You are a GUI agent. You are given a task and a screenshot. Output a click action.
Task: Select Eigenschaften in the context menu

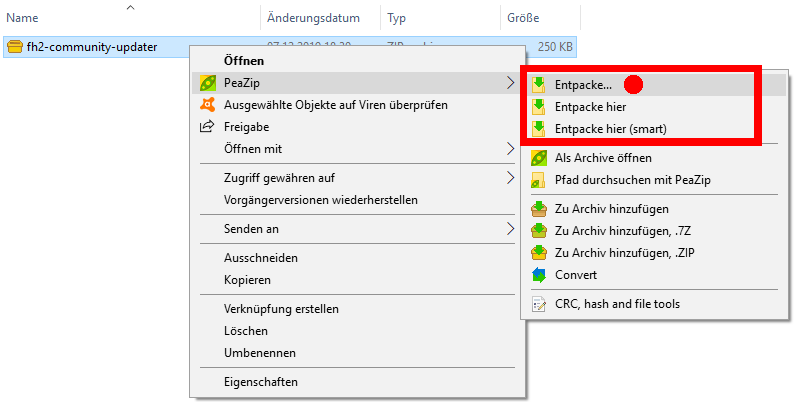click(x=260, y=381)
